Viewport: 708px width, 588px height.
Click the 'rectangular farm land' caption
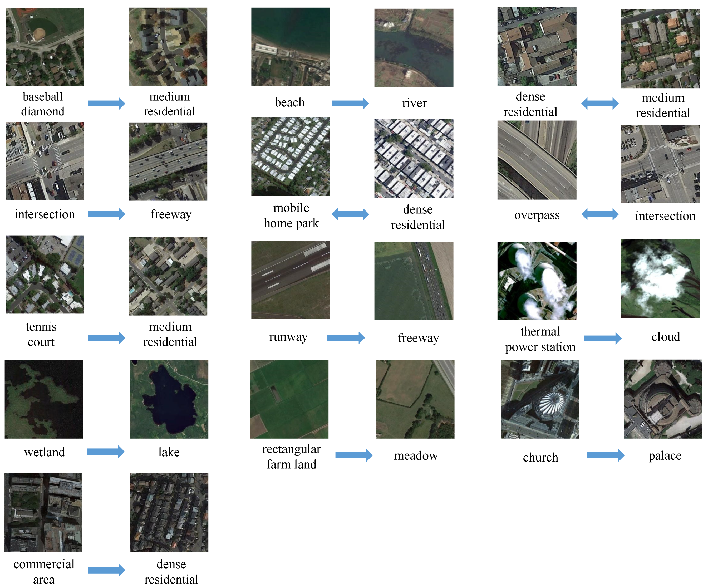click(x=291, y=457)
